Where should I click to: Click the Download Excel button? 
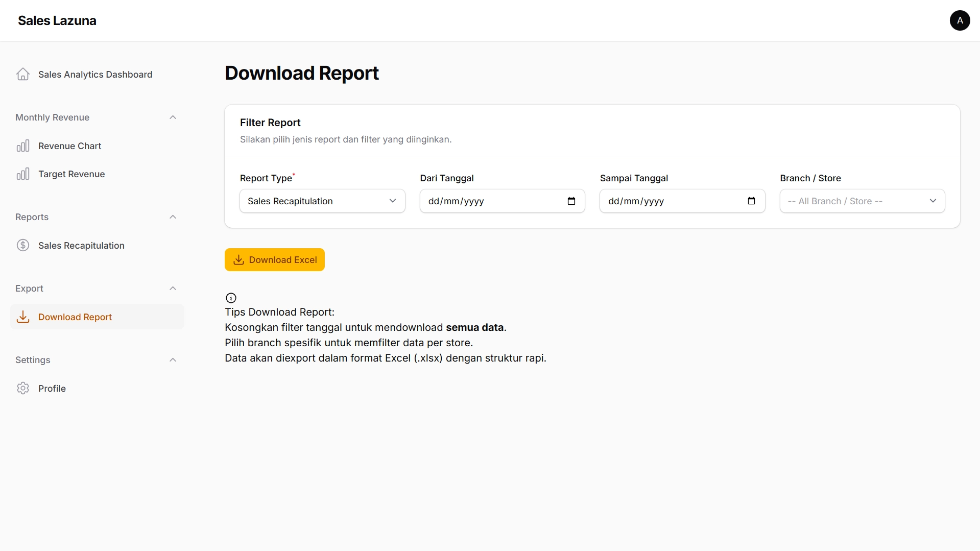coord(274,259)
